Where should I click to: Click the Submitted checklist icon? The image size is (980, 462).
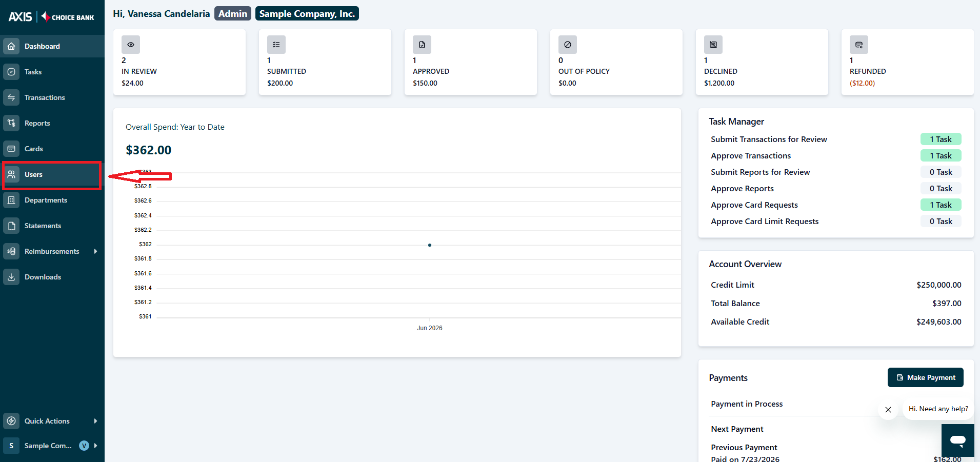276,45
